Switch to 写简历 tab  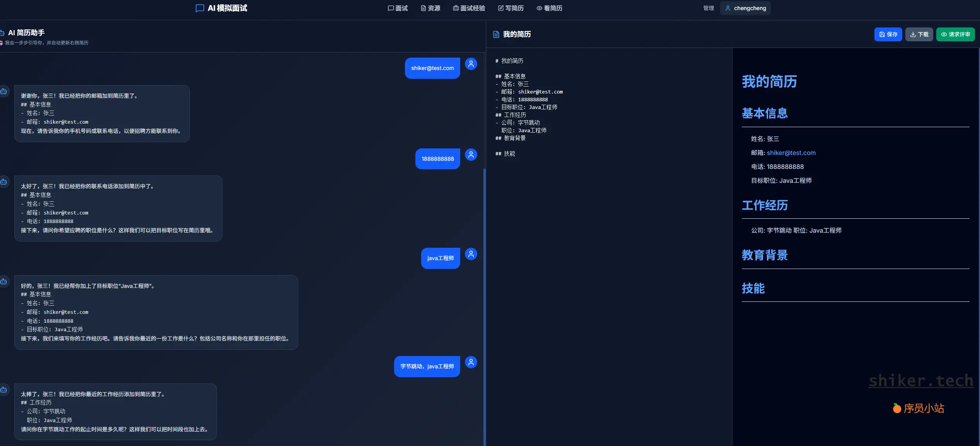(510, 8)
